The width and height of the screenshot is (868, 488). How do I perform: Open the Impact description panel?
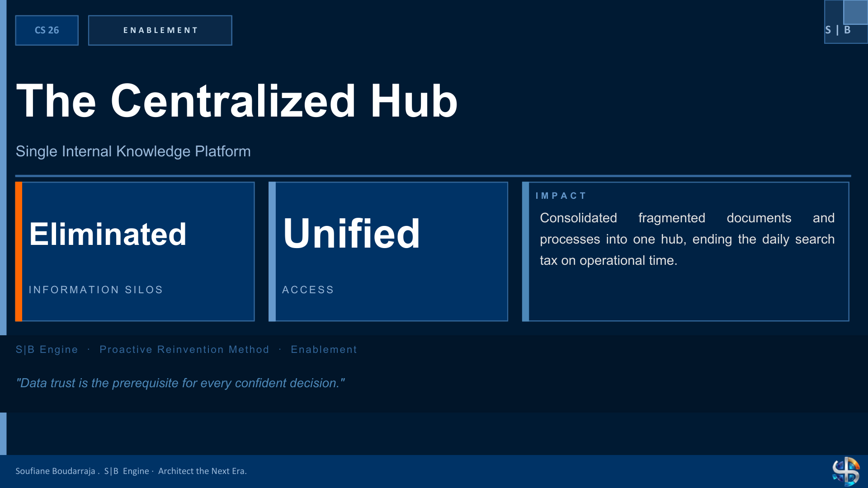[x=686, y=252]
